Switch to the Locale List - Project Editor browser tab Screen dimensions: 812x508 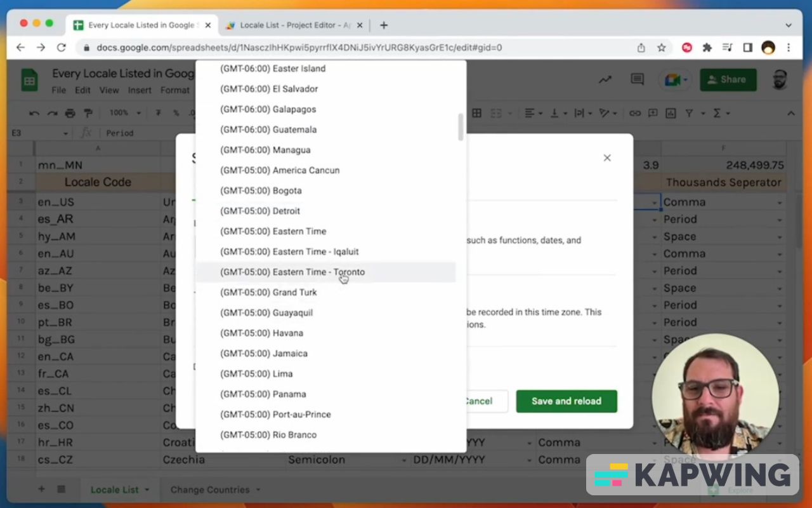tap(296, 25)
